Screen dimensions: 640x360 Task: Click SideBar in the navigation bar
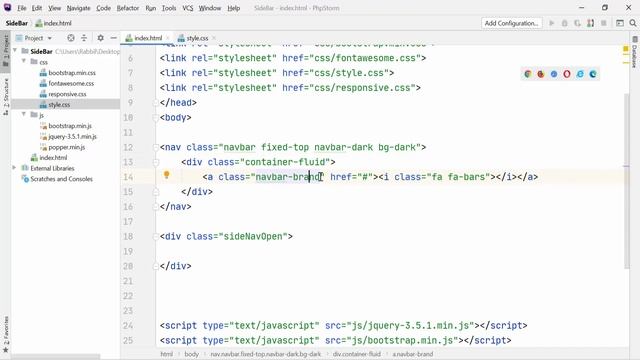coord(16,23)
